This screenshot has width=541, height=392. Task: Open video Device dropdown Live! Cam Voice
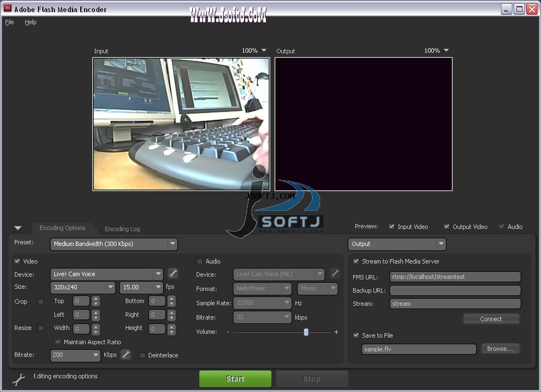point(107,274)
